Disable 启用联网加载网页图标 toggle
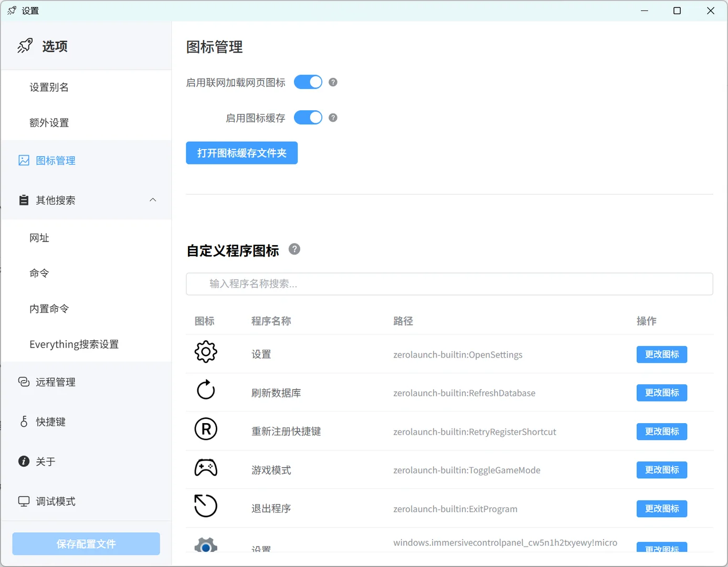The width and height of the screenshot is (728, 567). tap(308, 82)
